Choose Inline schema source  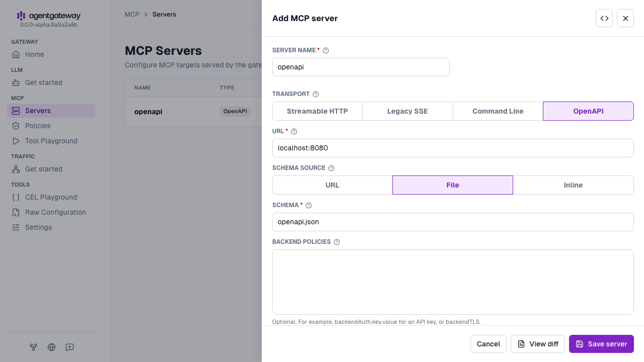(x=573, y=185)
